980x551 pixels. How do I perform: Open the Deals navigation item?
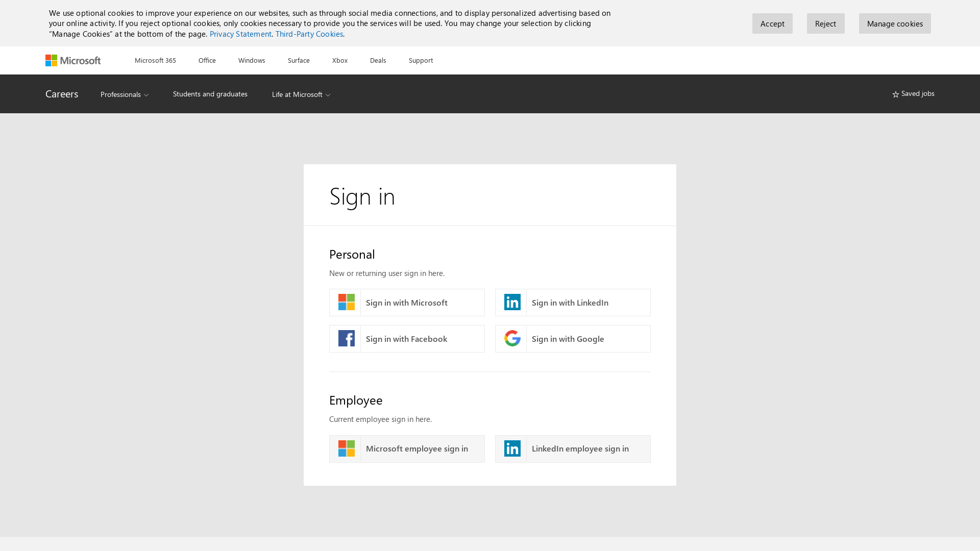coord(378,60)
